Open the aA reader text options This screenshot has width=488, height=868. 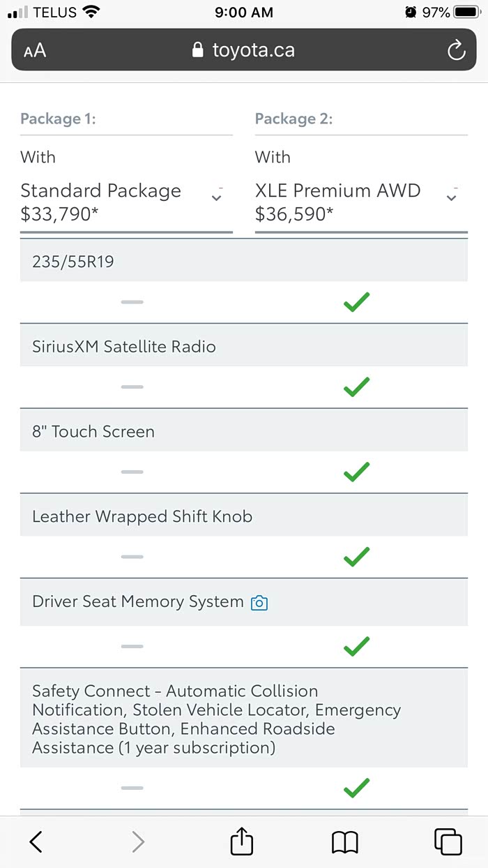[35, 50]
